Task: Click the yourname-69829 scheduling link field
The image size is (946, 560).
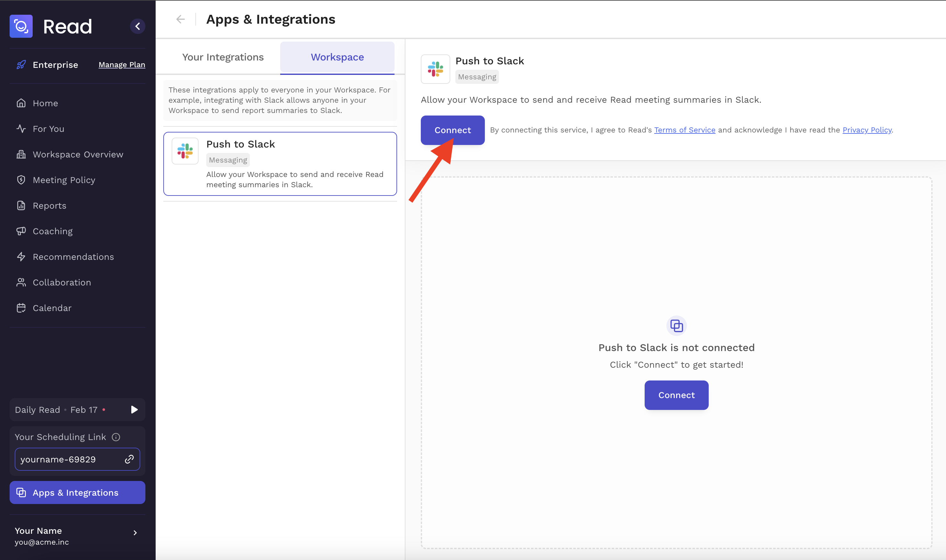Action: (x=77, y=459)
